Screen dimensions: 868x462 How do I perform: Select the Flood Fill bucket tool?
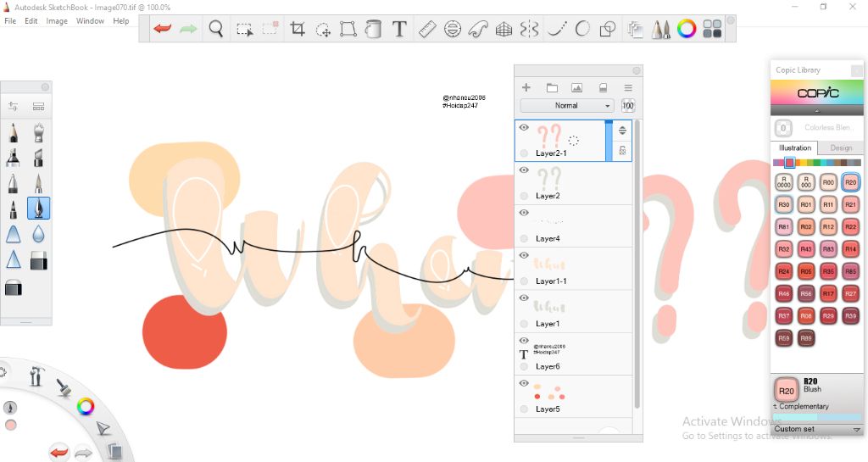point(374,29)
